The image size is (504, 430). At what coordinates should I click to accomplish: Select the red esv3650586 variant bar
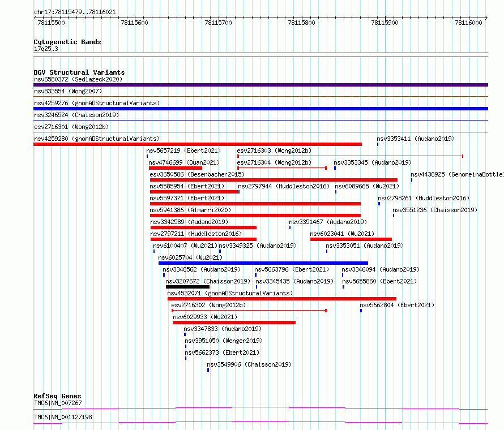(x=274, y=180)
